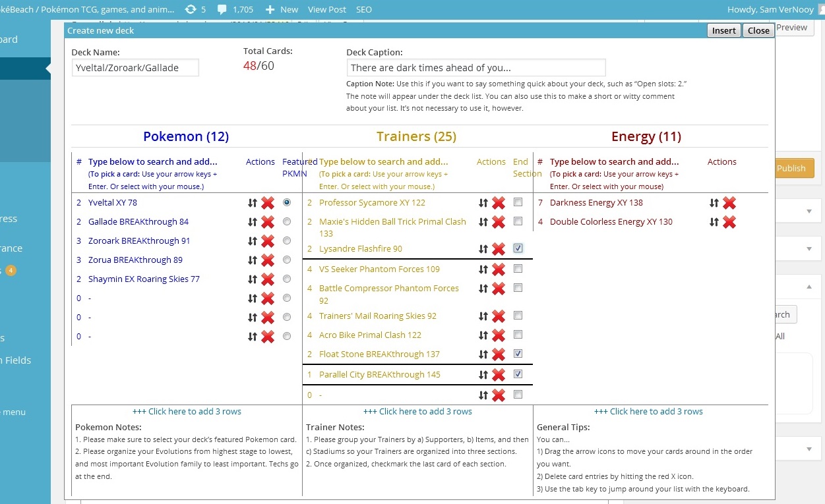
Task: Close the Create new deck dialog
Action: tap(758, 30)
